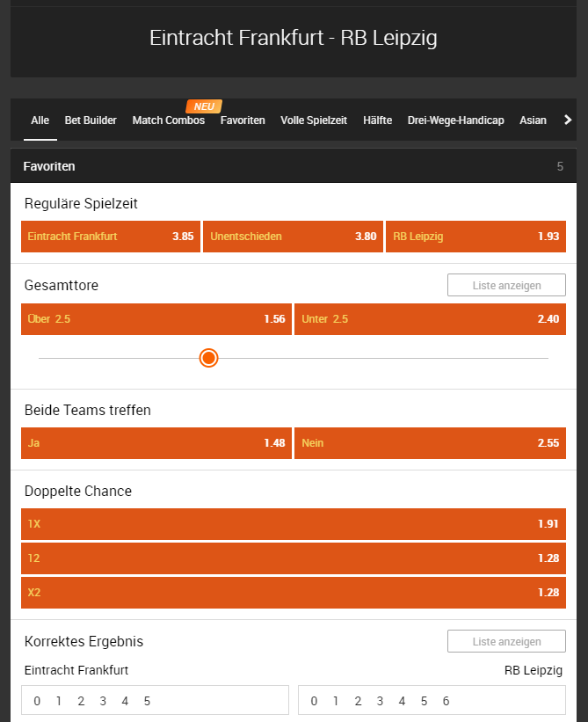Choose 1 goal for Eintracht Frankfurt
Image resolution: width=588 pixels, height=722 pixels.
pyautogui.click(x=58, y=701)
